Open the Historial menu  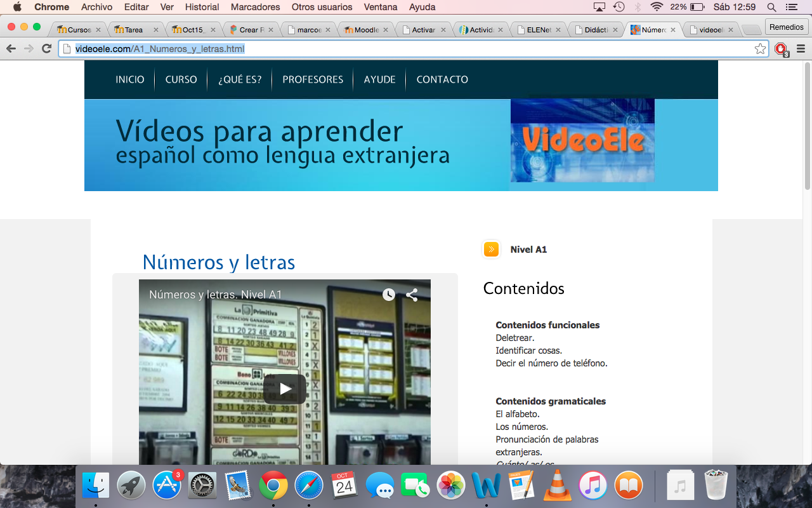point(202,7)
